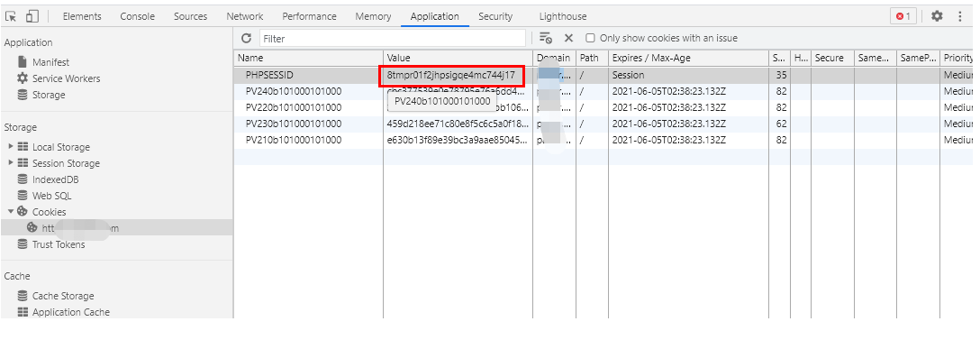Viewport: 980px width, 340px height.
Task: Enable Only show cookies with an issue
Action: (x=590, y=38)
